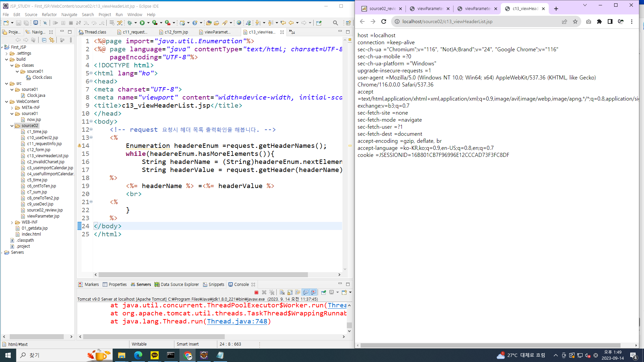644x362 pixels.
Task: Open the Refactor menu
Action: 49,14
